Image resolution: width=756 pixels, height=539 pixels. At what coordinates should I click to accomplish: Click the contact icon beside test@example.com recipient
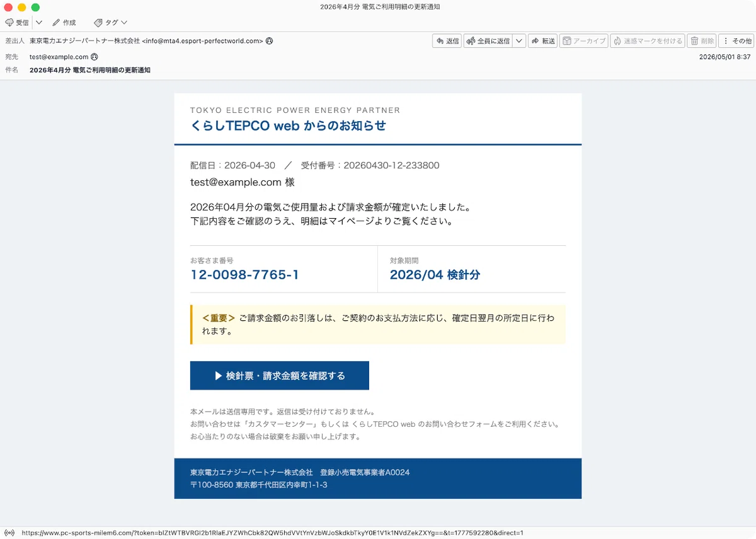coord(94,57)
